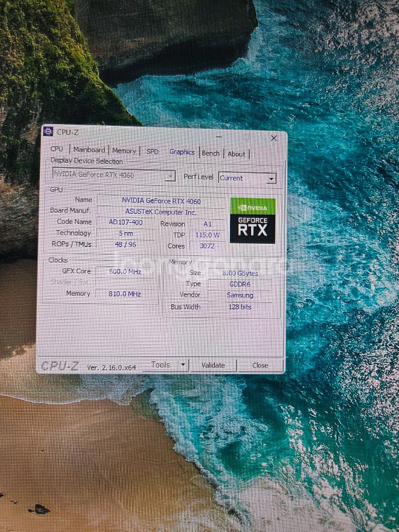Screen dimensions: 399x532
Task: Click the ASUSTeK Computer Inc. value
Action: tap(161, 212)
